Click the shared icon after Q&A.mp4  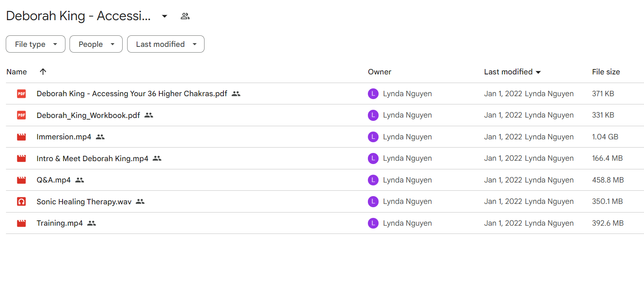tap(79, 180)
